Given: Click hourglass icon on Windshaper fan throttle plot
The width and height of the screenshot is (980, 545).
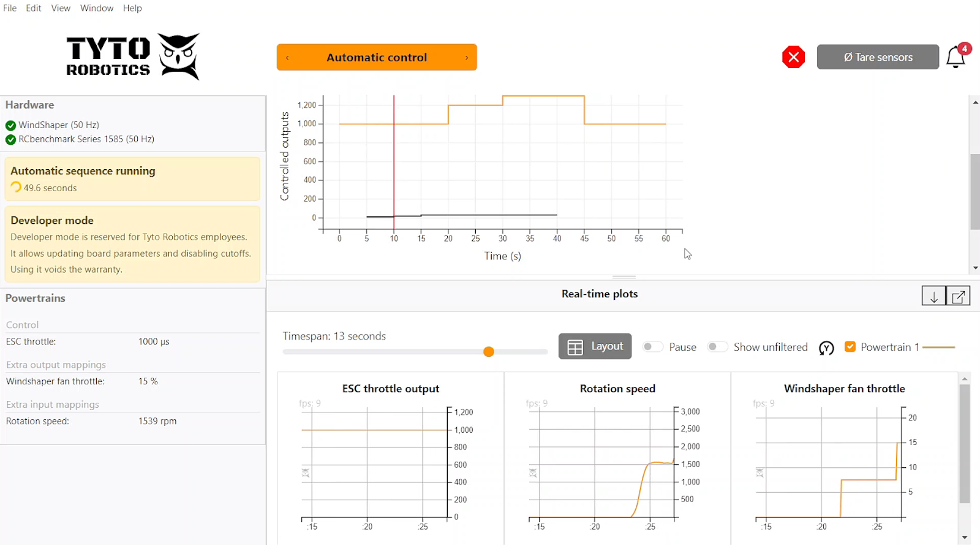Looking at the screenshot, I should tap(759, 473).
